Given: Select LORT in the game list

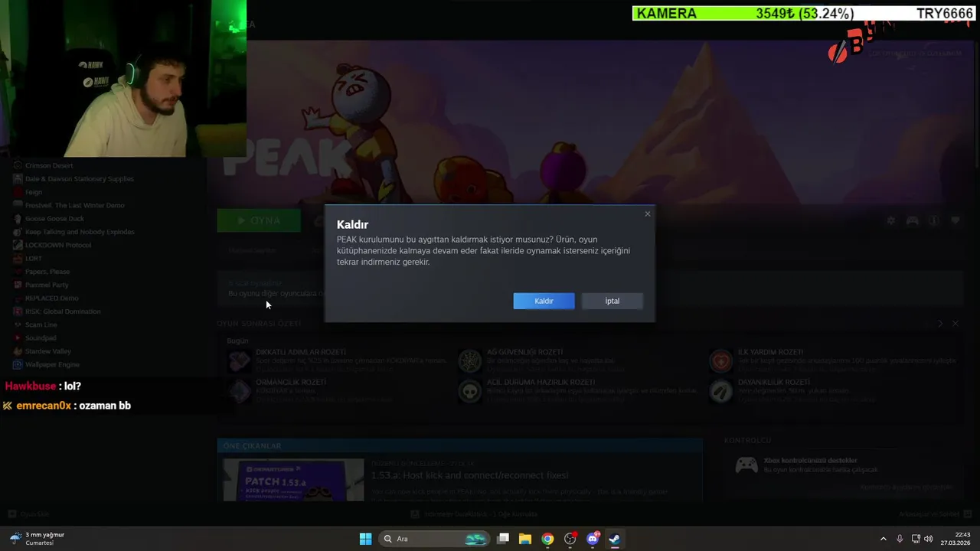Looking at the screenshot, I should (x=34, y=259).
